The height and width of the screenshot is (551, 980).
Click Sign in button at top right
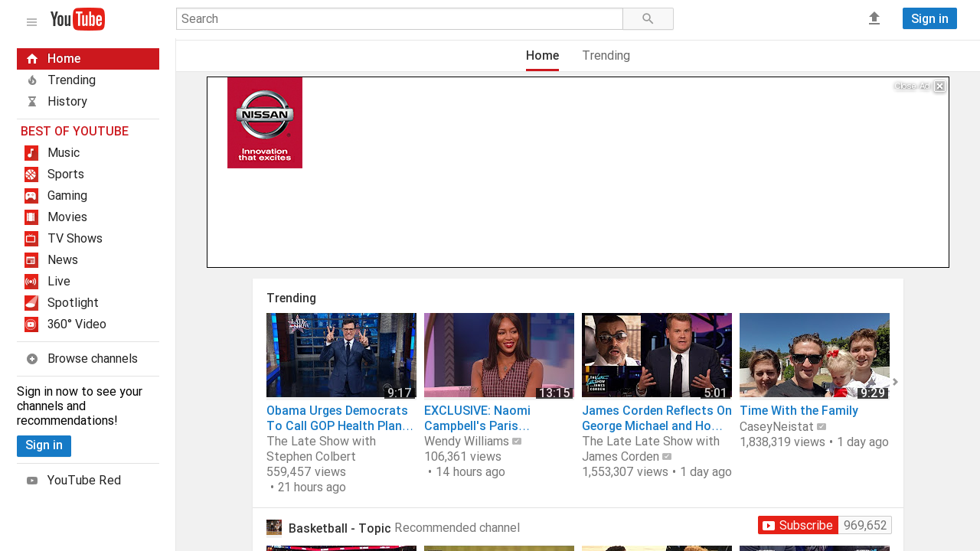(929, 18)
